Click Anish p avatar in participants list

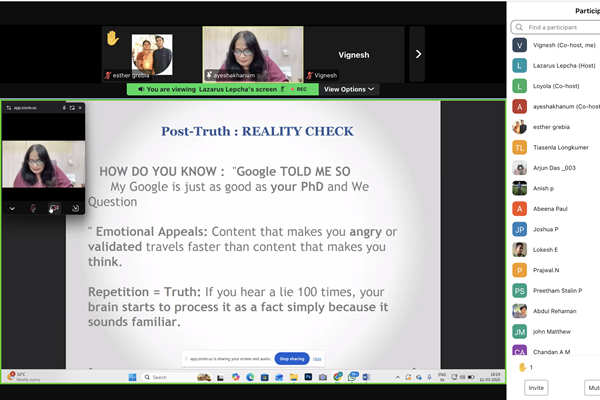tap(519, 188)
